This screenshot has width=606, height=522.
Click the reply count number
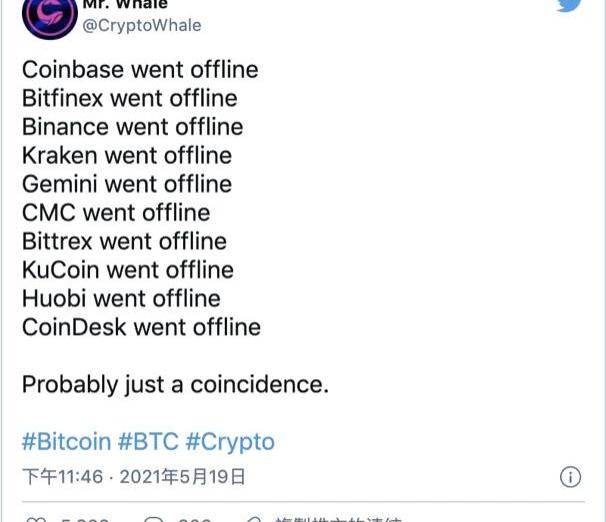tap(194, 519)
